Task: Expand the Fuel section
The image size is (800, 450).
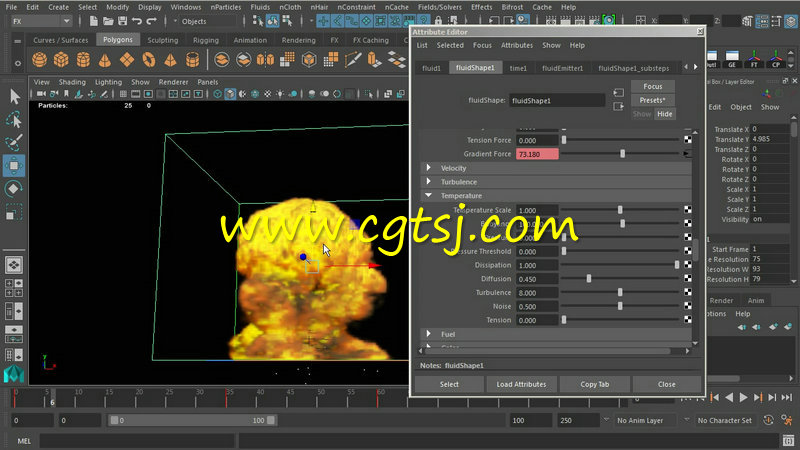Action: pos(429,334)
